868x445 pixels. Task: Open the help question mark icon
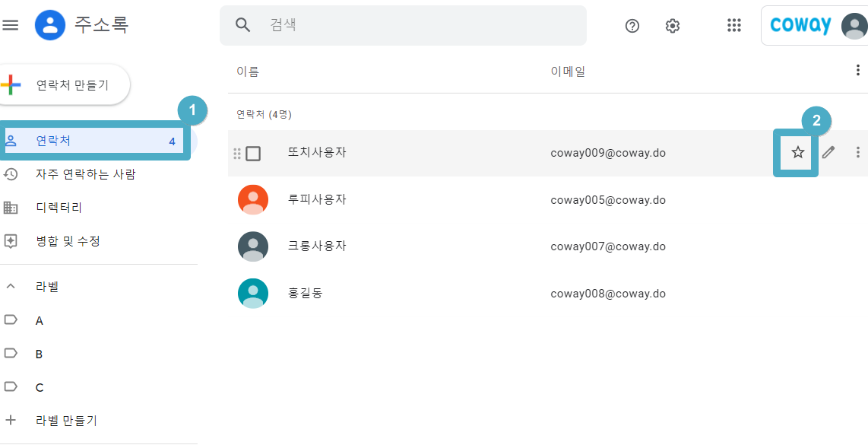coord(632,26)
